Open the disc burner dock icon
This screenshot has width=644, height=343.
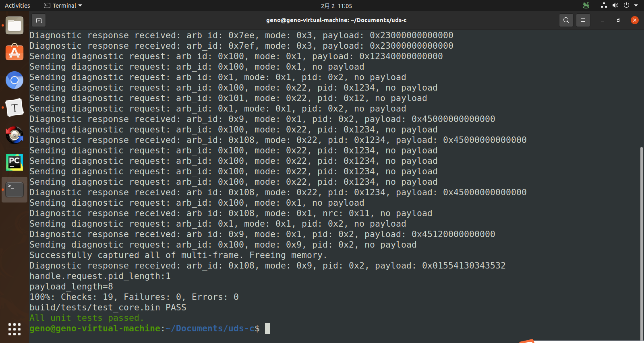tap(14, 135)
